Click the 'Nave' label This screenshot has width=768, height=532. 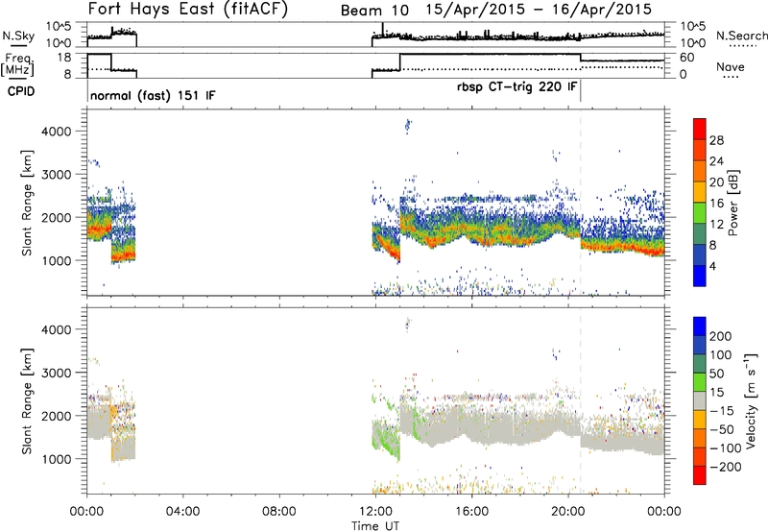click(x=731, y=66)
